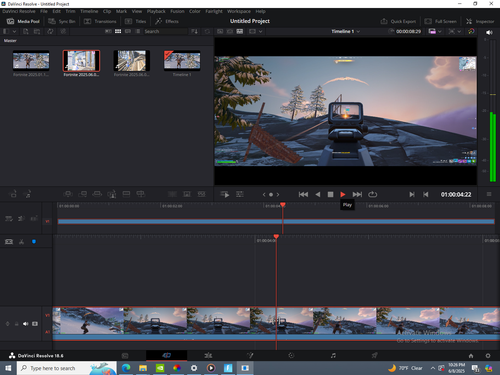Screen dimensions: 500x375
Task: Switch viewer to timeline mode
Action: [240, 31]
